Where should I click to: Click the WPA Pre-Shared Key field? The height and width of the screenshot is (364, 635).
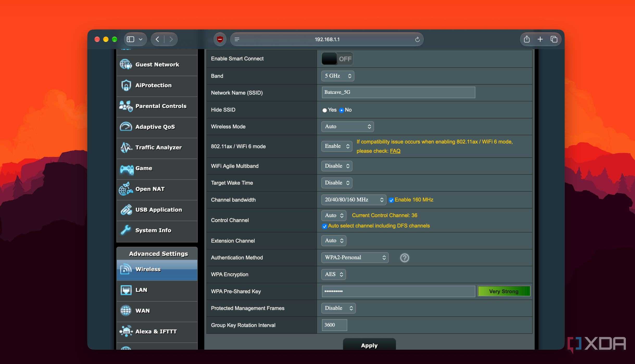tap(398, 291)
